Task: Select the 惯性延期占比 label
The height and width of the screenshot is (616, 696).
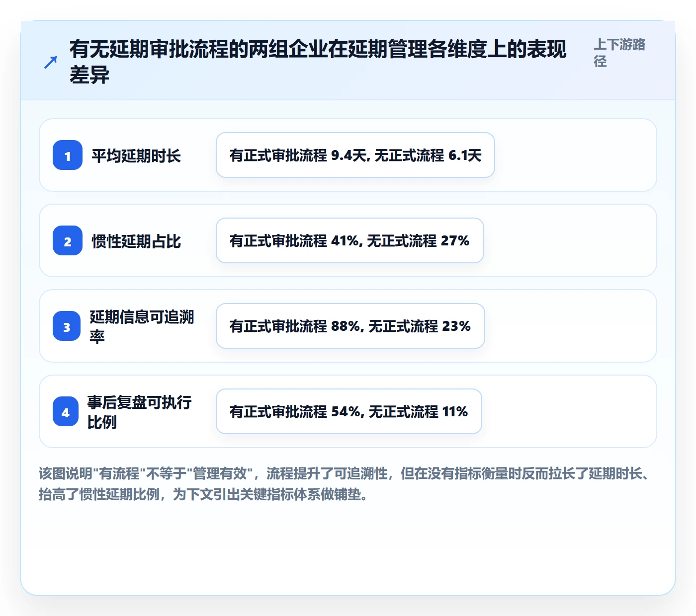Action: coord(136,241)
